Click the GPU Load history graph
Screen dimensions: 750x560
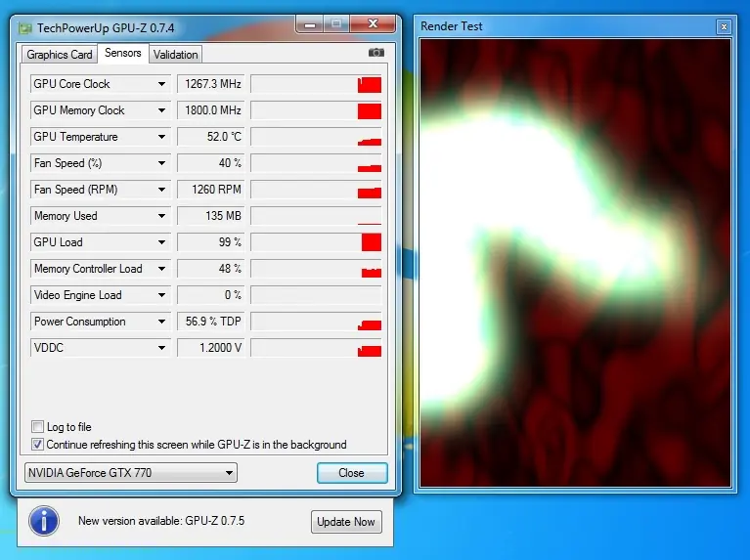tap(316, 242)
